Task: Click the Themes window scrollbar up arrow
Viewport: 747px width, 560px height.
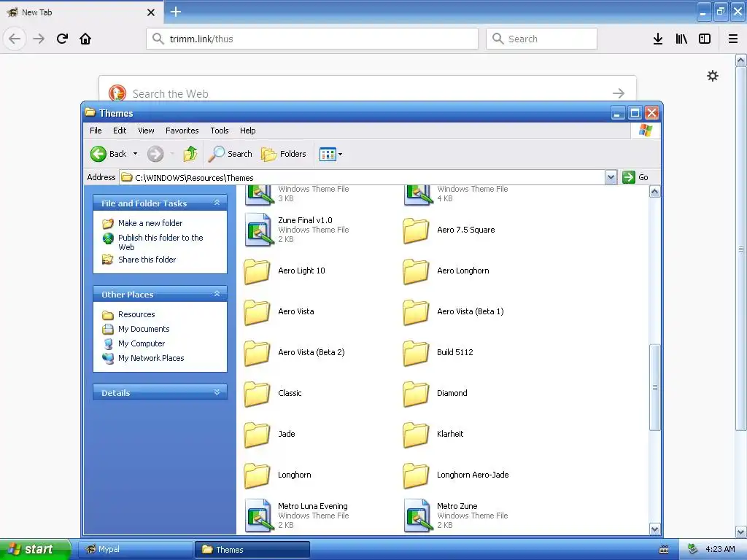Action: pyautogui.click(x=654, y=192)
